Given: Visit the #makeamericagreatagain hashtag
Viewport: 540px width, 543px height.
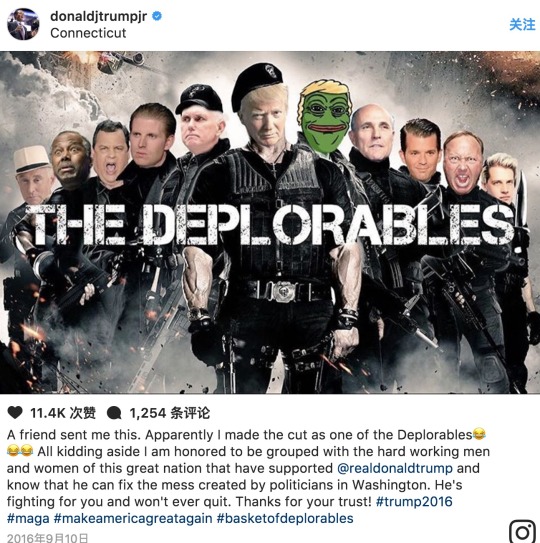Looking at the screenshot, I should 133,518.
